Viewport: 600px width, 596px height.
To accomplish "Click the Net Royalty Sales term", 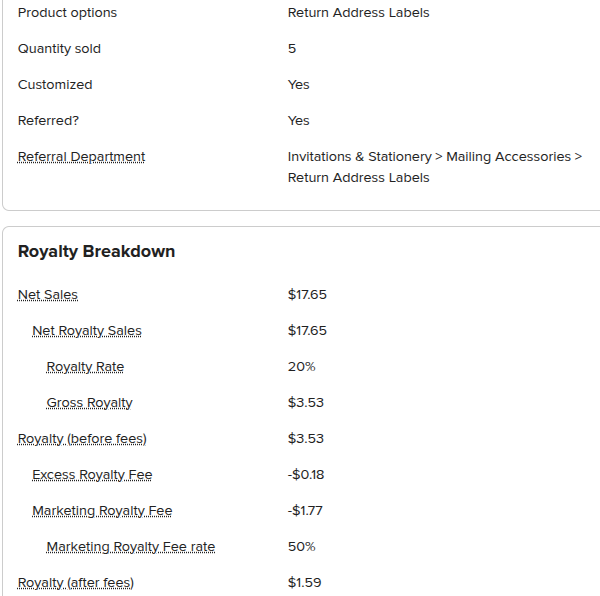I will click(87, 331).
